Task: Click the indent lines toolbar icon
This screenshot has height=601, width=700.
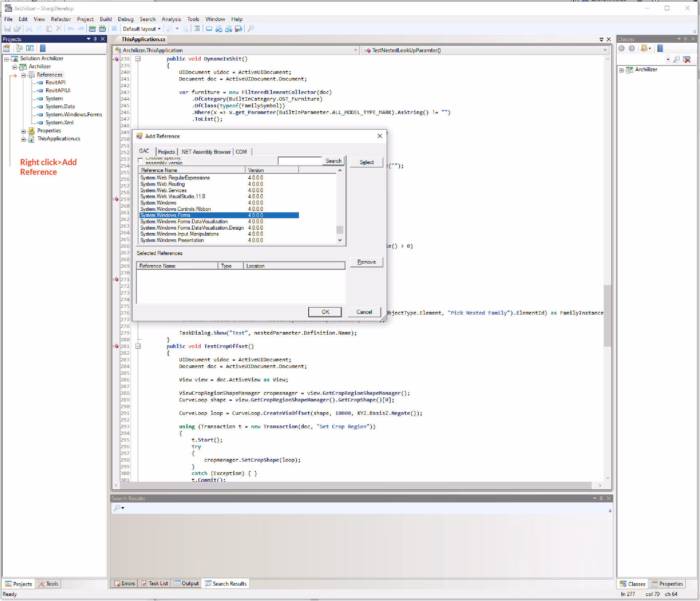Action: click(197, 29)
